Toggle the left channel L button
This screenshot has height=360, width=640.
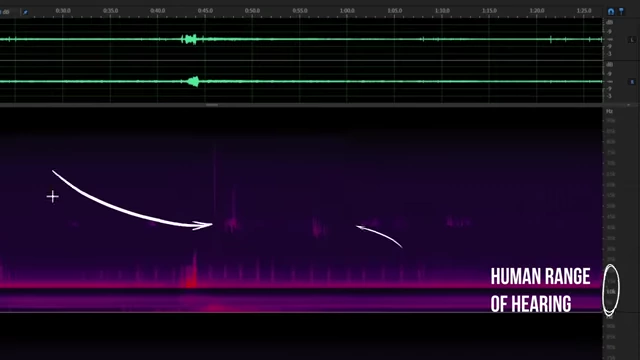pyautogui.click(x=632, y=40)
